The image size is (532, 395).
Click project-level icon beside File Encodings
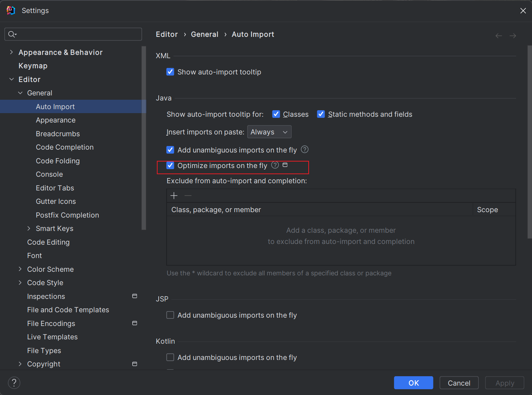(135, 323)
